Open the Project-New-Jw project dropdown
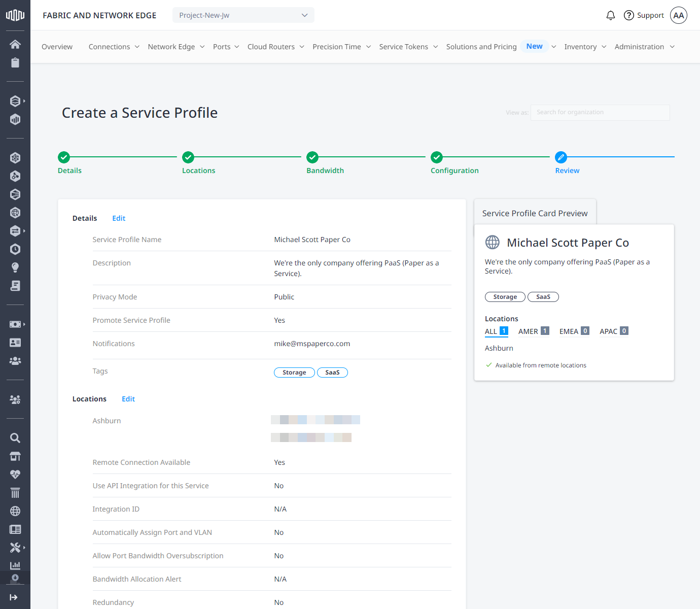 pyautogui.click(x=243, y=15)
